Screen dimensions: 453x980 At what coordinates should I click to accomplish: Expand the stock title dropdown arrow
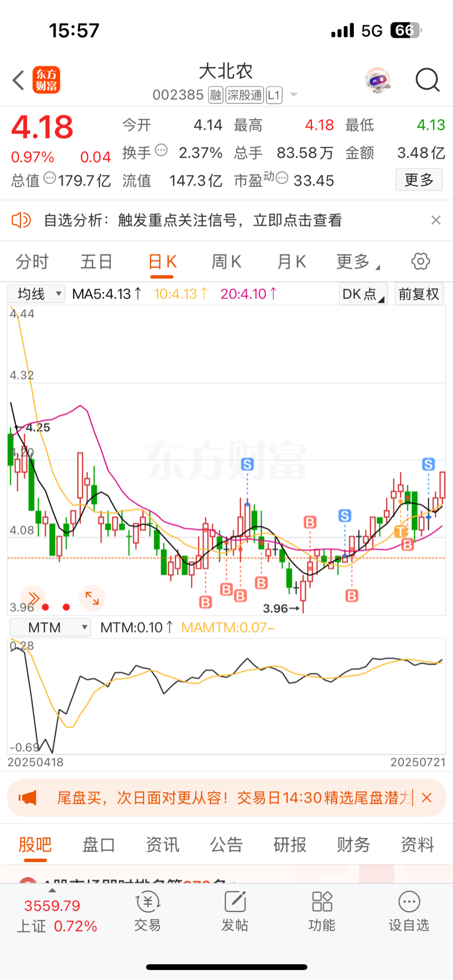294,95
